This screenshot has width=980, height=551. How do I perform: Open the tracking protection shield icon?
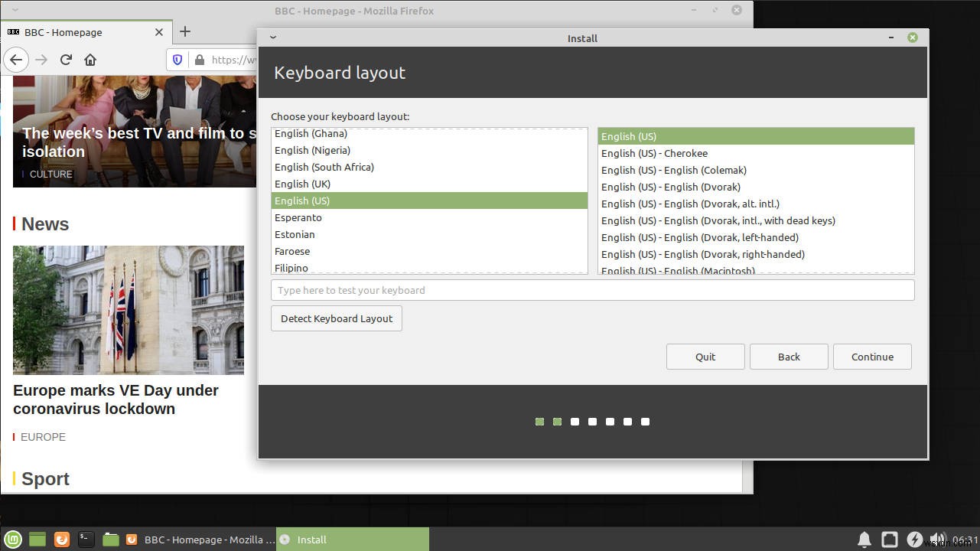coord(177,59)
